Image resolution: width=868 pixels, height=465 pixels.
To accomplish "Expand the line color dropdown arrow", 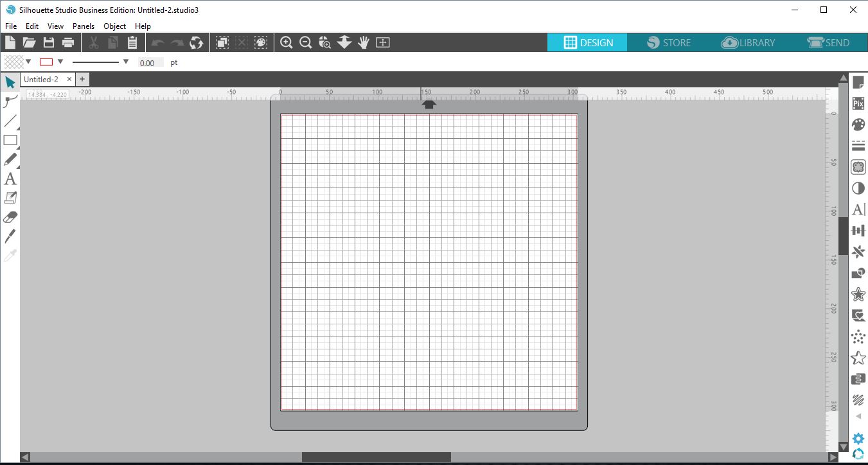I will click(60, 62).
